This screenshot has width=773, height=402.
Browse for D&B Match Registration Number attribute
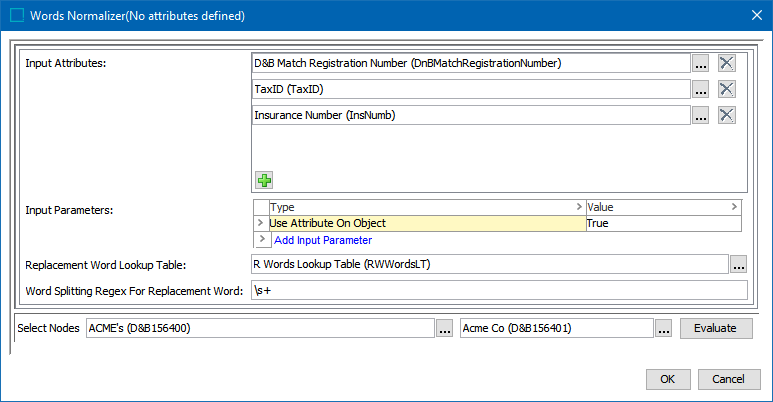click(701, 63)
